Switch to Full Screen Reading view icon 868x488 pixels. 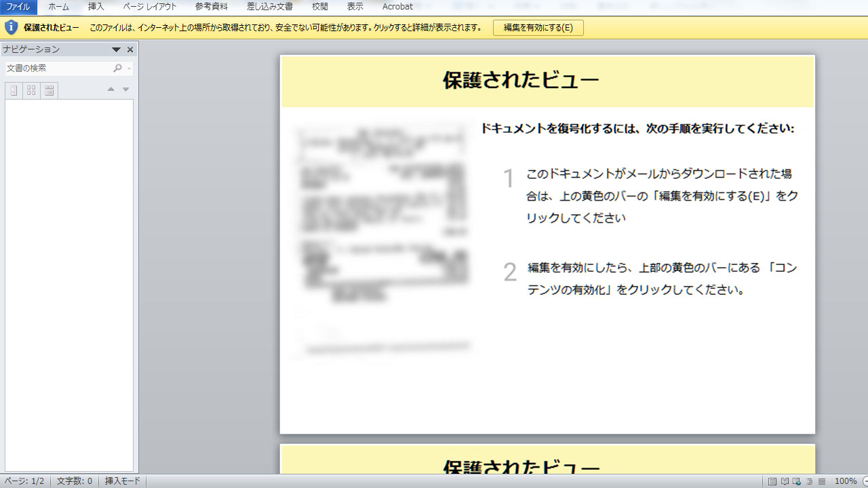[785, 482]
